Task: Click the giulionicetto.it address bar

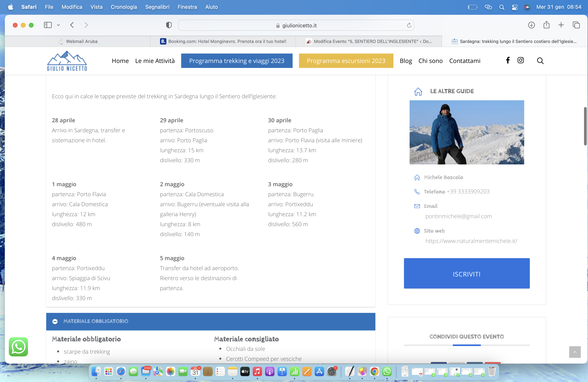Action: pyautogui.click(x=296, y=25)
